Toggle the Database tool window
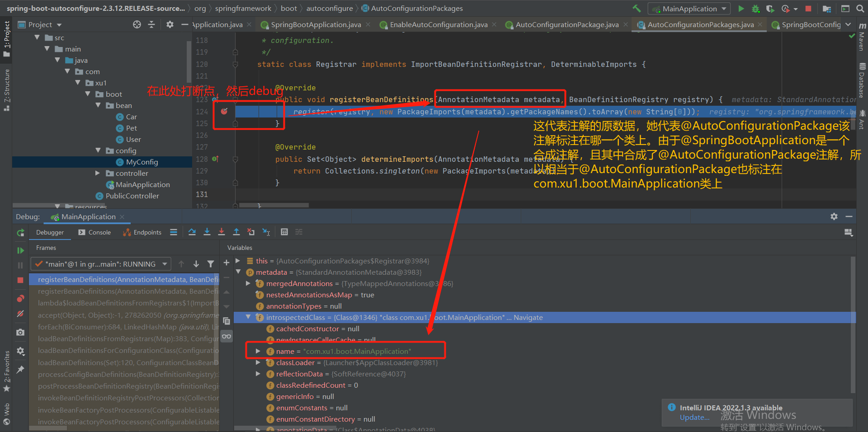This screenshot has height=432, width=868. pyautogui.click(x=862, y=80)
